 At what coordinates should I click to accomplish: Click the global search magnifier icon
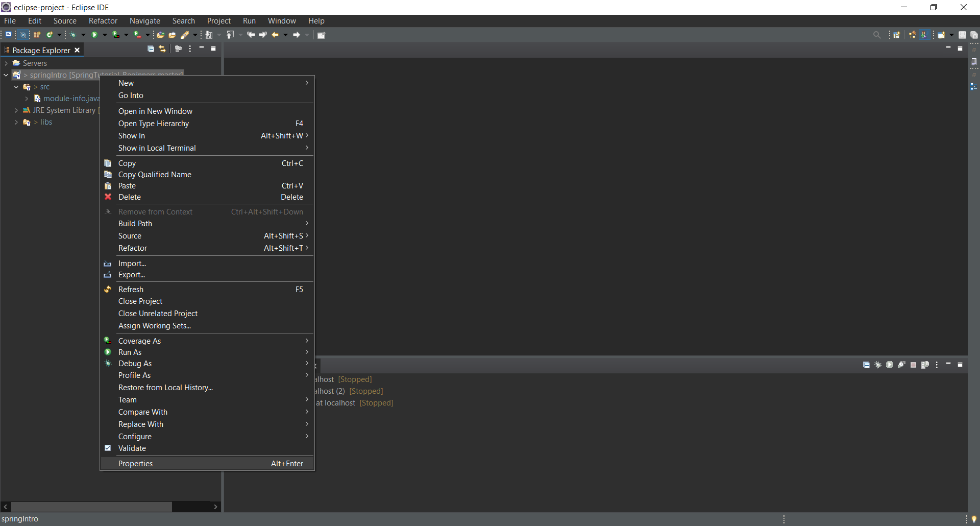[877, 35]
